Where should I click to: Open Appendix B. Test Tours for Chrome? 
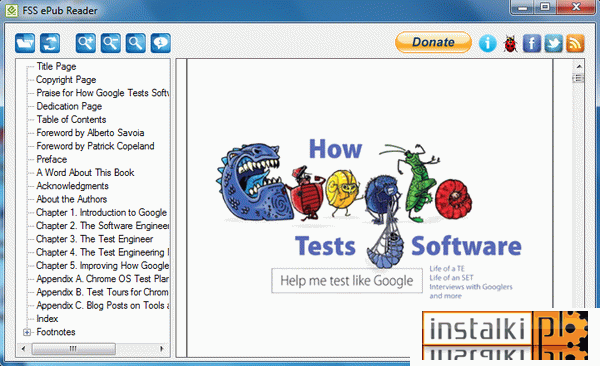tap(103, 292)
